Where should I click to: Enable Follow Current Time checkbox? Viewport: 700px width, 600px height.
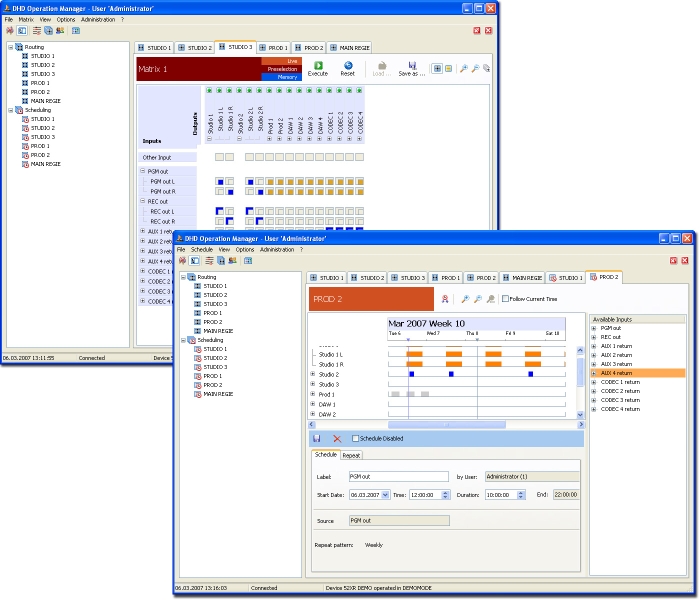tap(505, 299)
